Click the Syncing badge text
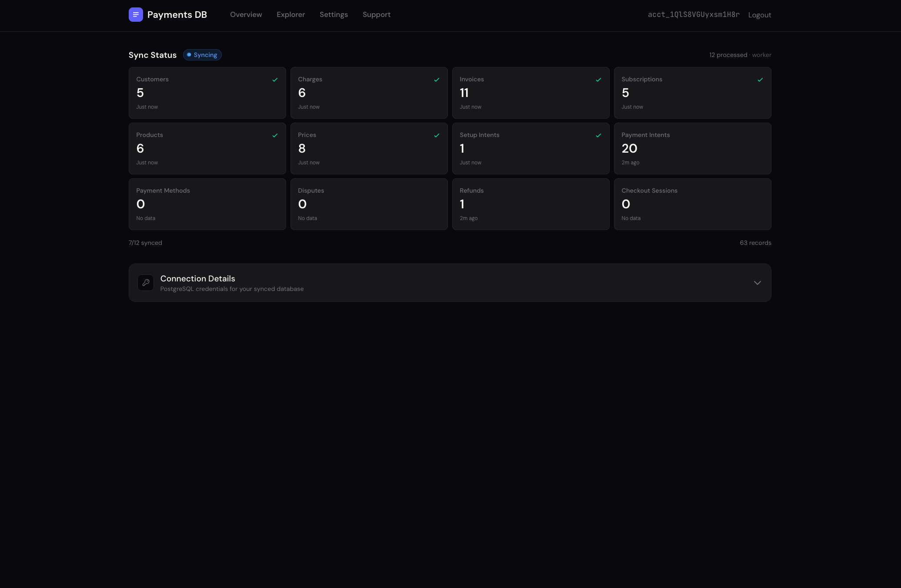901x588 pixels. 205,55
